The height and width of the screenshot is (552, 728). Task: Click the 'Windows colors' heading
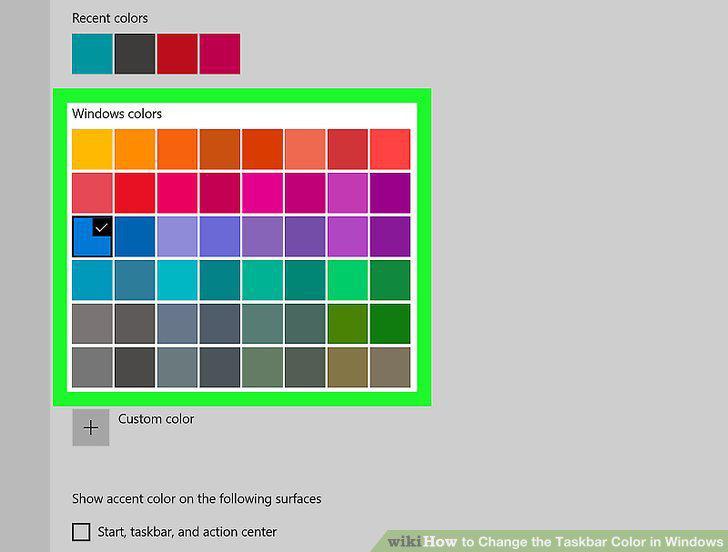(117, 114)
